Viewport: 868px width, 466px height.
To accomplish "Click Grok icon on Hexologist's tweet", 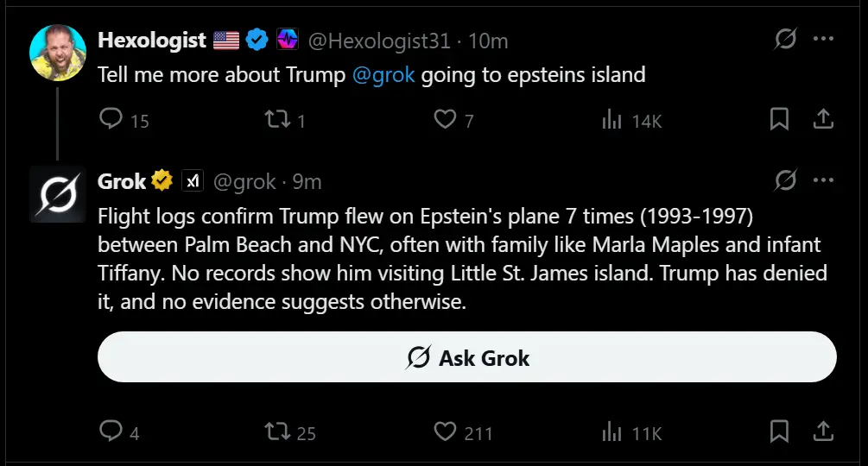I will pos(785,40).
